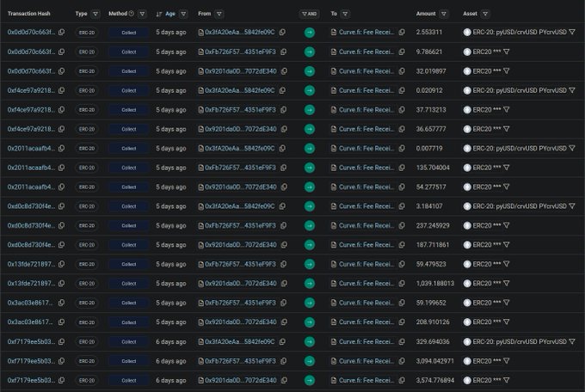Open the To column filter dropdown
Image resolution: width=585 pixels, height=392 pixels.
click(347, 14)
